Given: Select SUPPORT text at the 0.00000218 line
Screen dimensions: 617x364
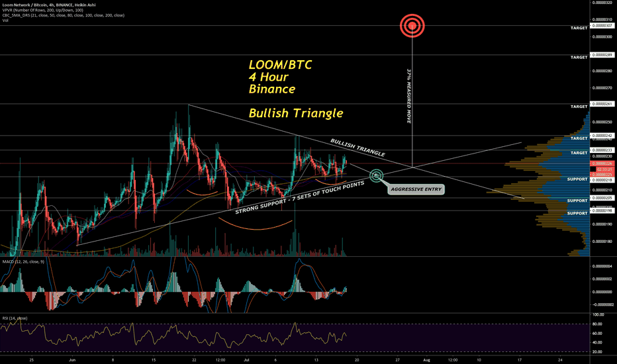Looking at the screenshot, I should [577, 179].
